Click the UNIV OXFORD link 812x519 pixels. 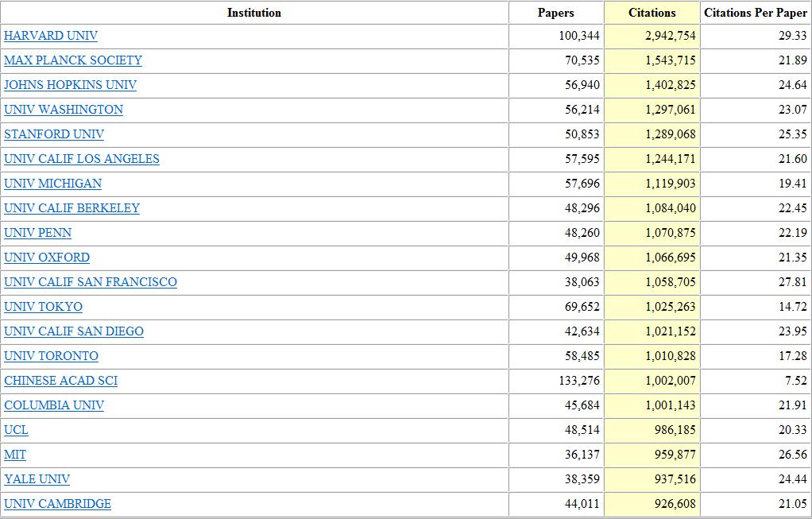point(47,258)
